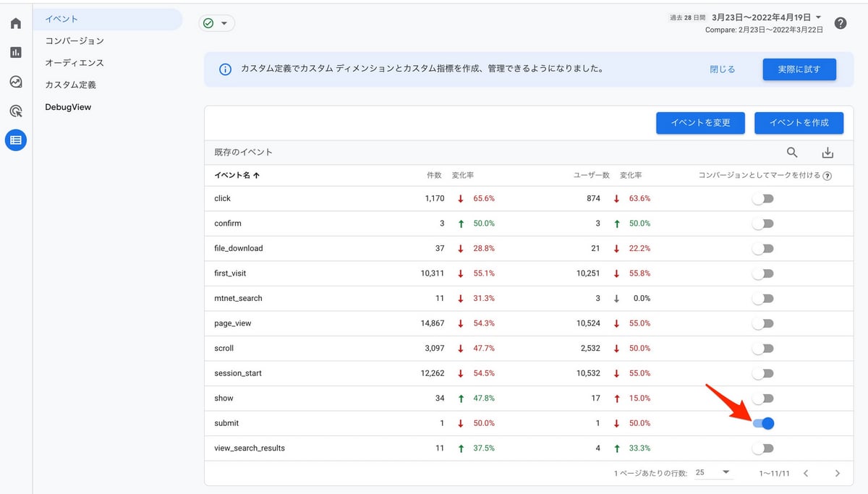Click the download icon above the table

pos(828,153)
